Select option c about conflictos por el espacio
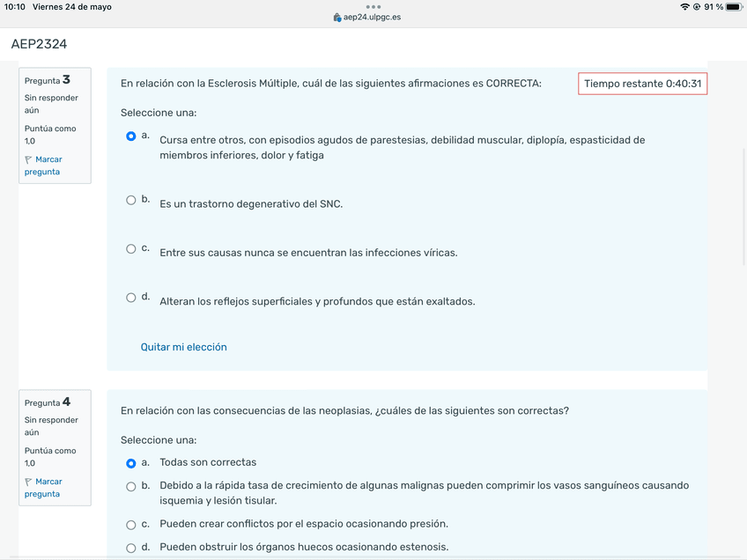747x560 pixels. [x=131, y=525]
